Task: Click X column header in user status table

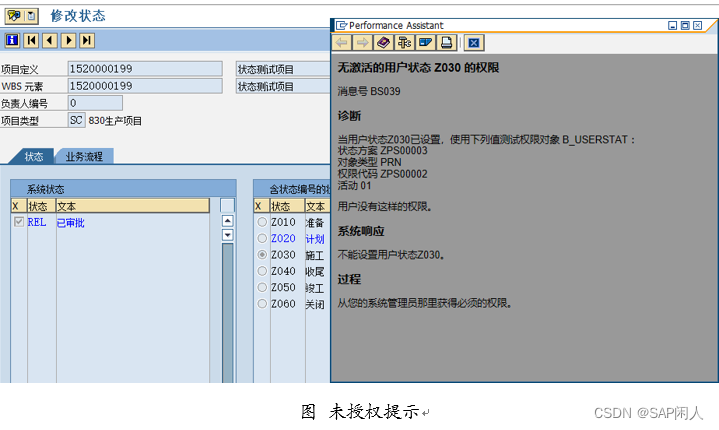Action: (261, 206)
